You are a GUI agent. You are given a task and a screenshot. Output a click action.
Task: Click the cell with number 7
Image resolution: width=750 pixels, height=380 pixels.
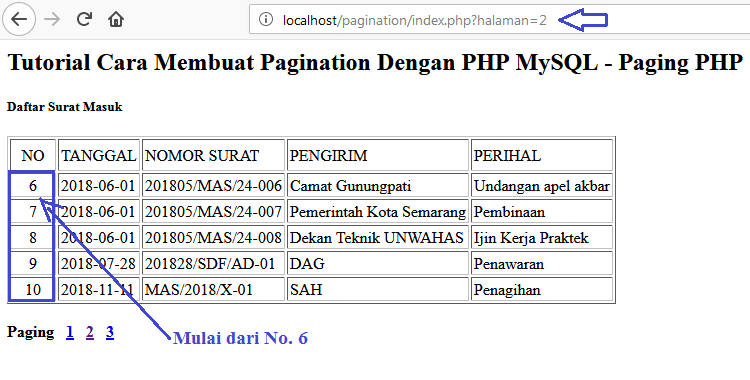pos(33,212)
